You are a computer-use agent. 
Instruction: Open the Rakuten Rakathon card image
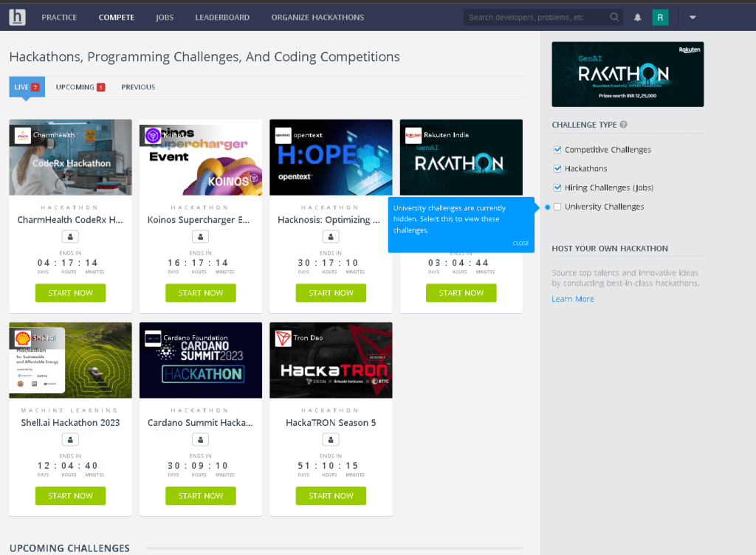(x=461, y=157)
